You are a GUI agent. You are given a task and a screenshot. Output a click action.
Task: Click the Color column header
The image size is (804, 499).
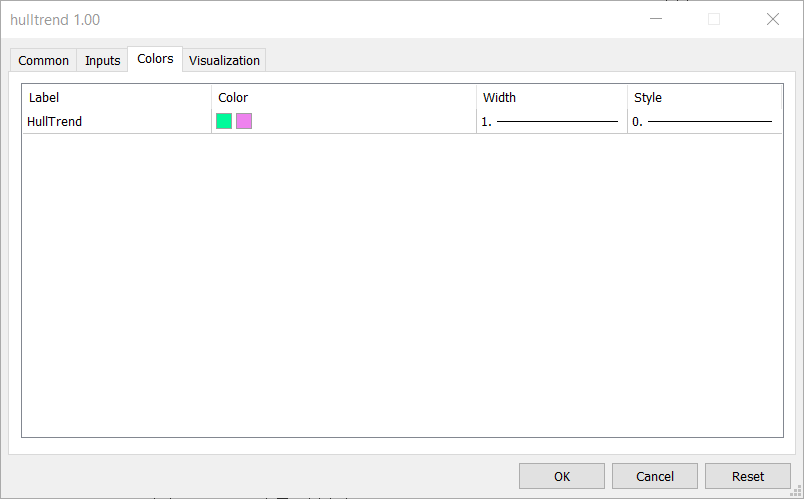tap(344, 97)
